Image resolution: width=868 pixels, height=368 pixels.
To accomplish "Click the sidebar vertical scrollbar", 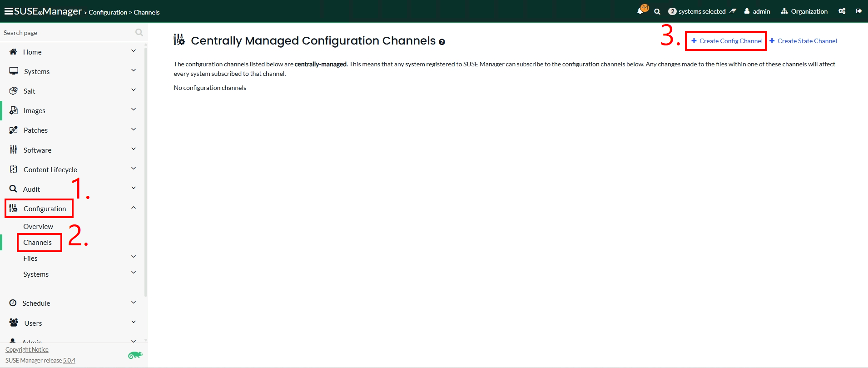I will click(146, 173).
